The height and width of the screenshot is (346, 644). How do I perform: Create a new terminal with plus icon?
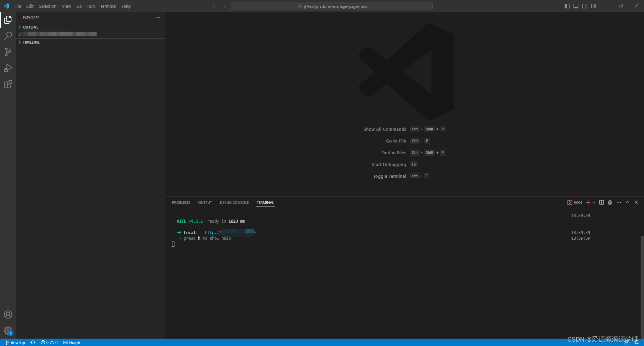click(588, 203)
